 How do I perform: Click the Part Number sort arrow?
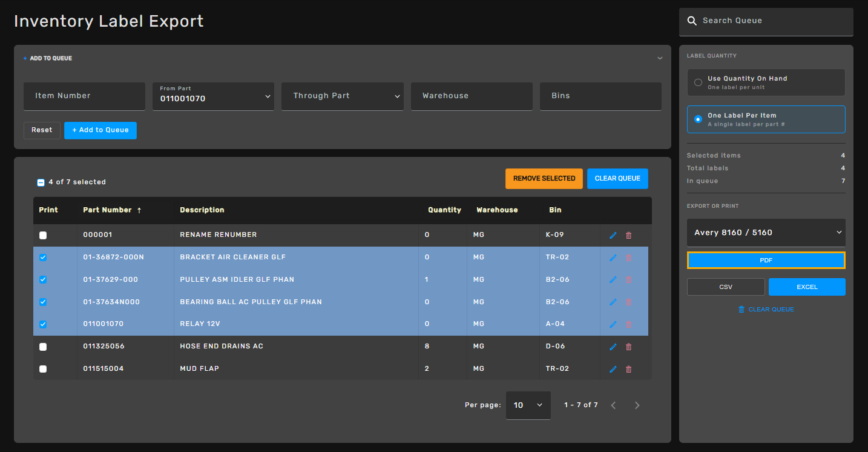(139, 210)
